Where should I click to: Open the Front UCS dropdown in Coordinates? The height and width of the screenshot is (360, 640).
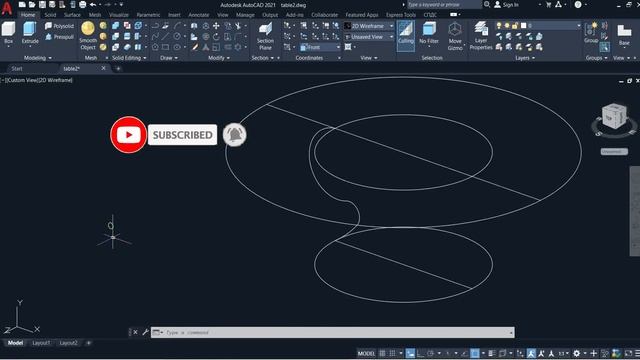[x=320, y=47]
